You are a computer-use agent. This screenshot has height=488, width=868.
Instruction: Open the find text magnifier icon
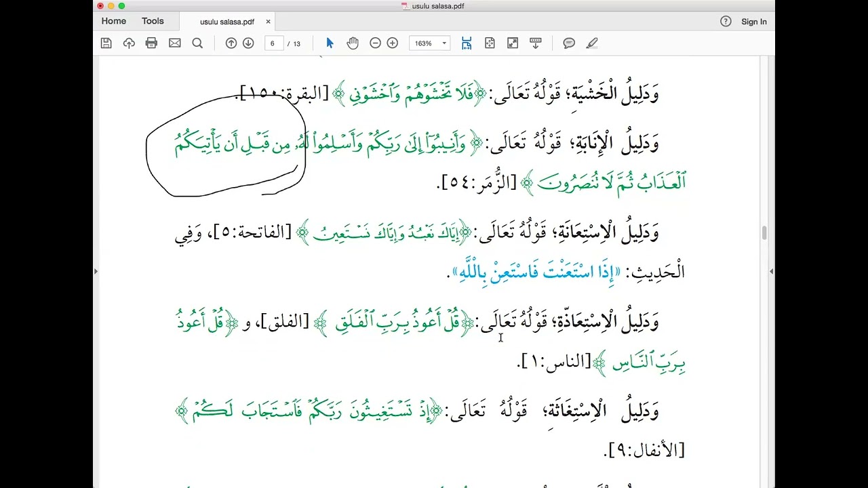pyautogui.click(x=197, y=43)
